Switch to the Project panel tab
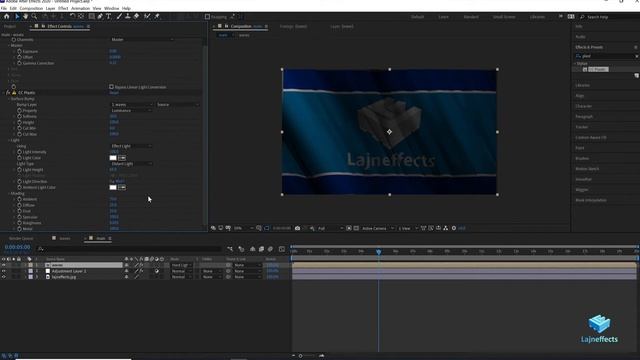 click(x=10, y=26)
